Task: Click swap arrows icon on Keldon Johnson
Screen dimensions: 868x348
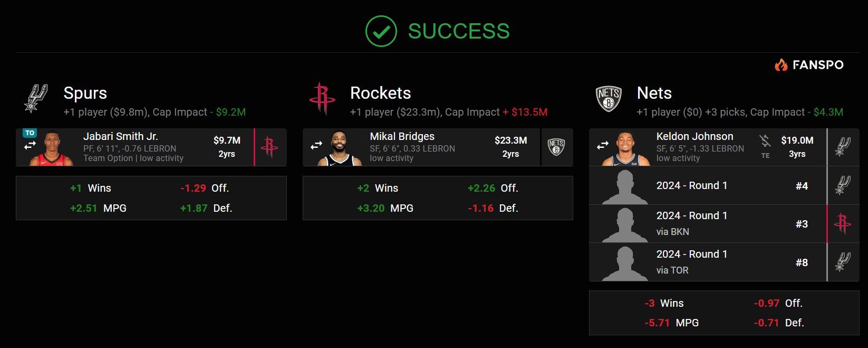Action: pos(603,145)
